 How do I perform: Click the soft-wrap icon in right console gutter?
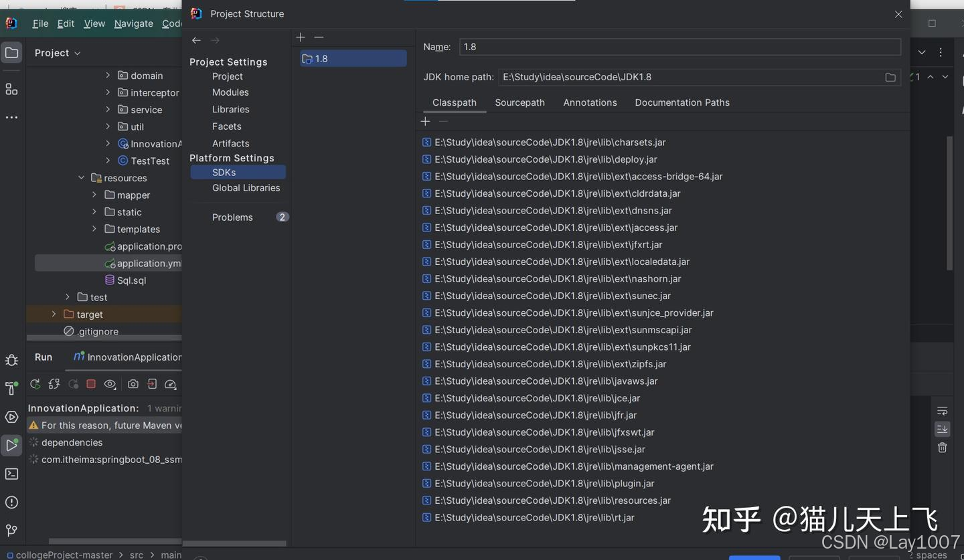click(942, 411)
